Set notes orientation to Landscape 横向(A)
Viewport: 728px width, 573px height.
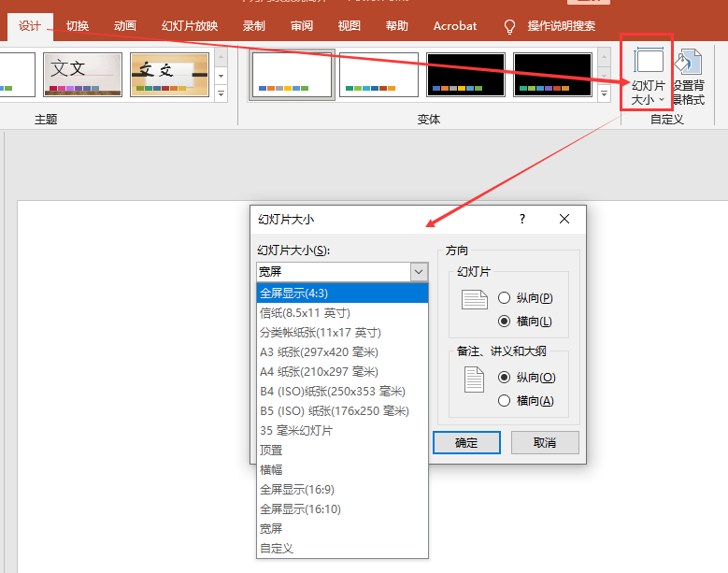[x=505, y=401]
